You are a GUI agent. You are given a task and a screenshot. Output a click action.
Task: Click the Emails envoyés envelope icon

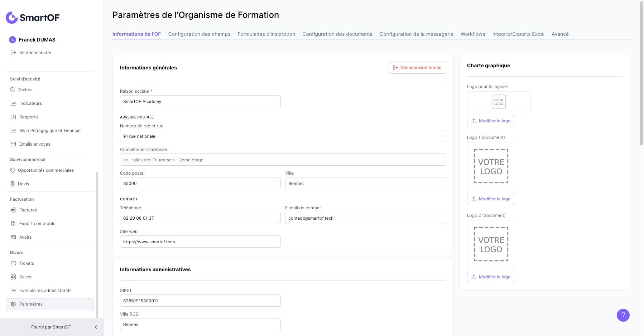[x=13, y=144]
